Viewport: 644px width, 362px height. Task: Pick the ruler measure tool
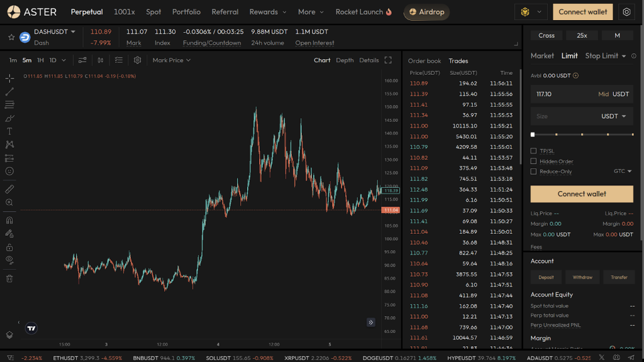(9, 189)
